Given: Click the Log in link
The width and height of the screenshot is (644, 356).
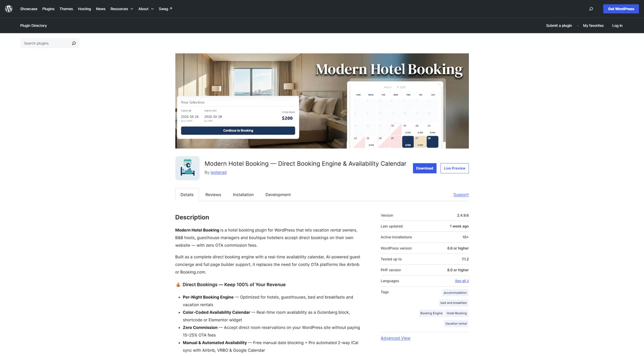Looking at the screenshot, I should (x=617, y=26).
